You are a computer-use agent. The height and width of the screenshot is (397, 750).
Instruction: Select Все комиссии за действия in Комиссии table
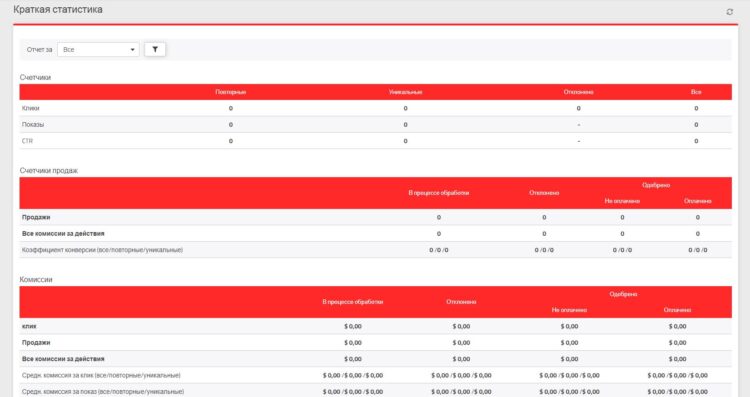click(x=63, y=359)
